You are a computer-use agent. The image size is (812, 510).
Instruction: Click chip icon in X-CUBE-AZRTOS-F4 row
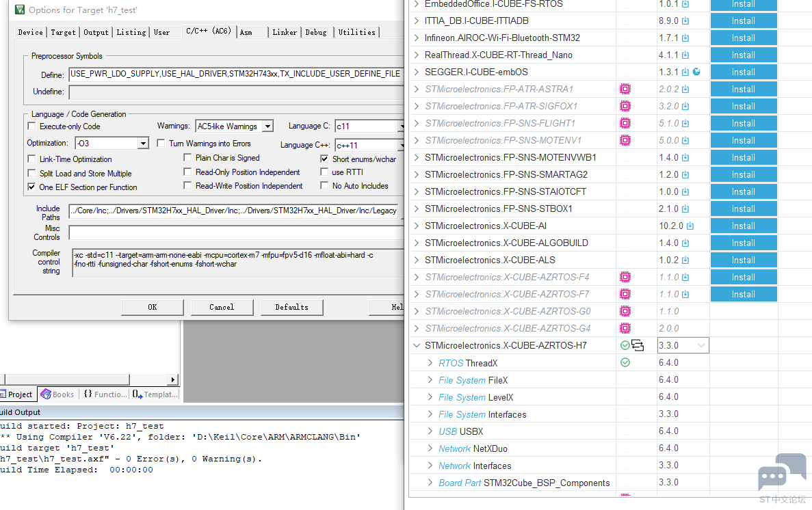coord(625,277)
